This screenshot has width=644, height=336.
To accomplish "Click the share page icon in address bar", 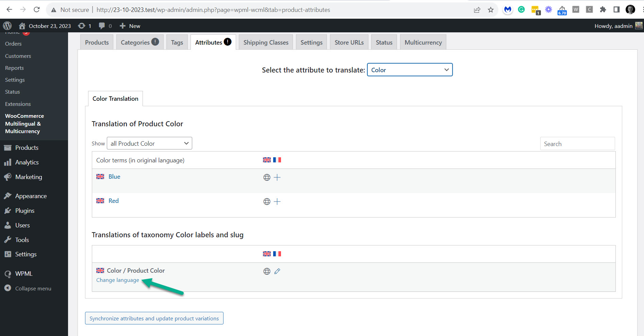I will (x=477, y=10).
